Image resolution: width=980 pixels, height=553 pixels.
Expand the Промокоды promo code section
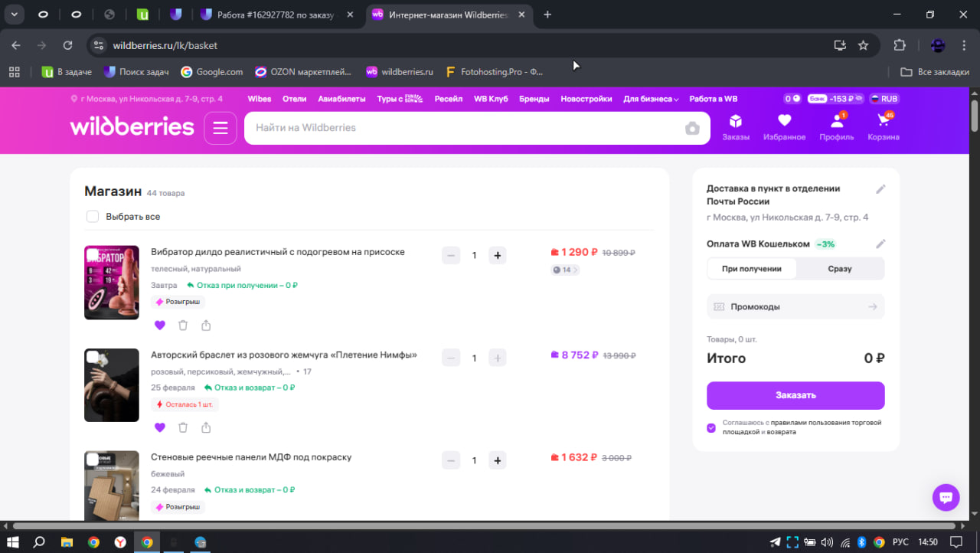795,306
